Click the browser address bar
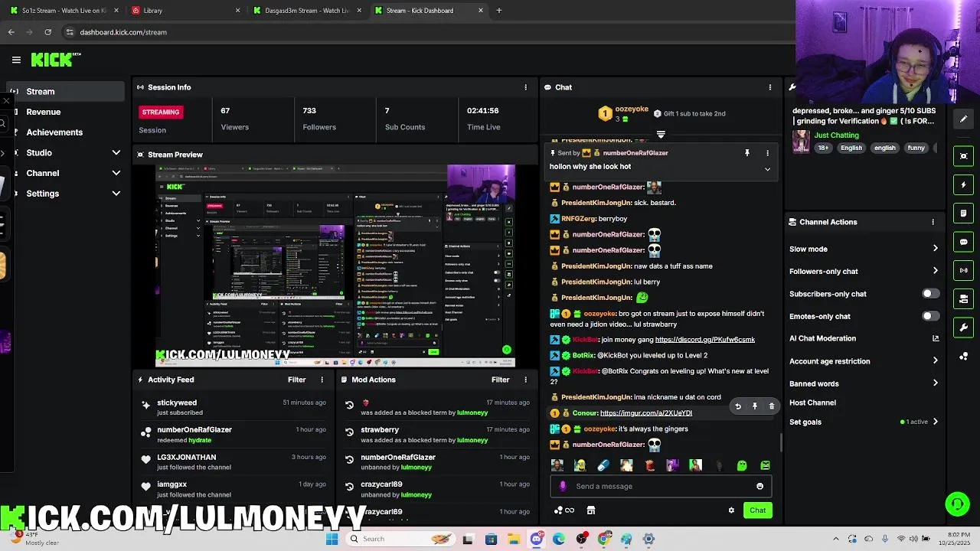This screenshot has height=551, width=980. click(x=429, y=32)
